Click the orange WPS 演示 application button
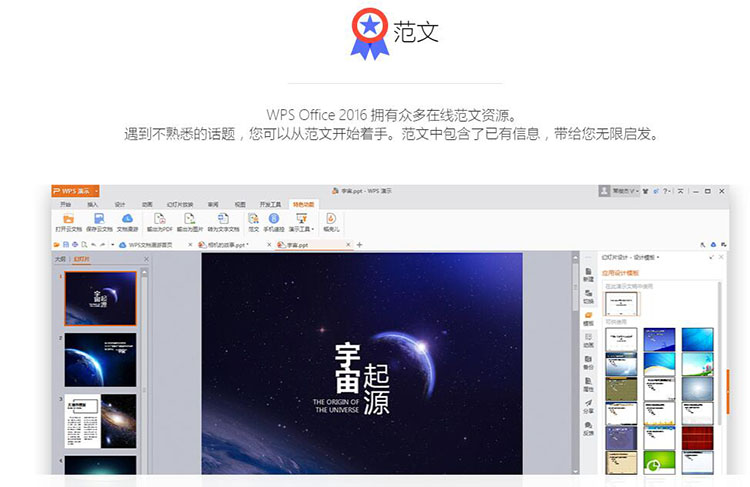Viewport: 750px width, 487px height. point(78,190)
